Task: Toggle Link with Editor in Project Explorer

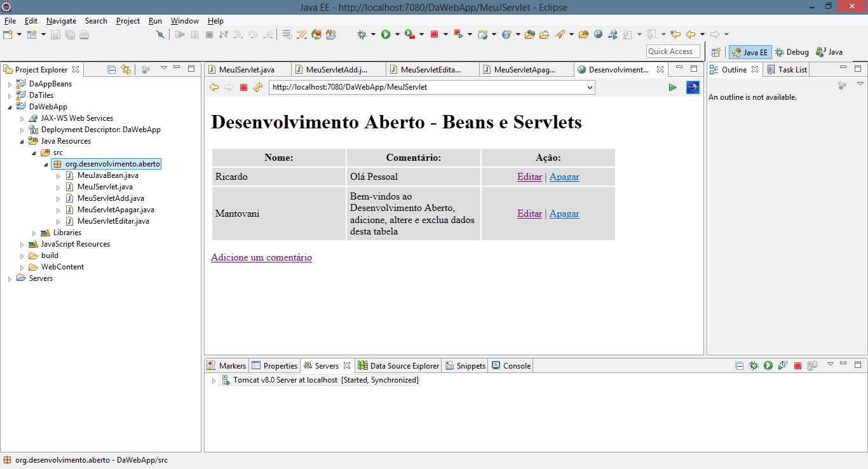Action: [x=126, y=69]
